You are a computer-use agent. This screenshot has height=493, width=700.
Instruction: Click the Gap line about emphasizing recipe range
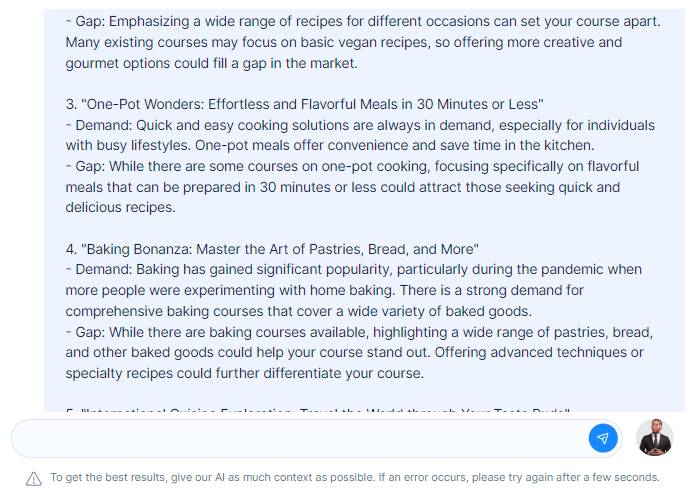pyautogui.click(x=363, y=21)
